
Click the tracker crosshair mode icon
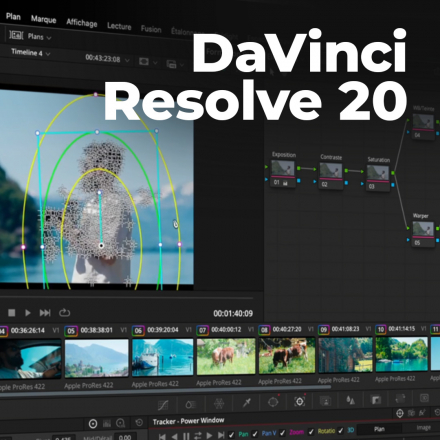coord(400,413)
